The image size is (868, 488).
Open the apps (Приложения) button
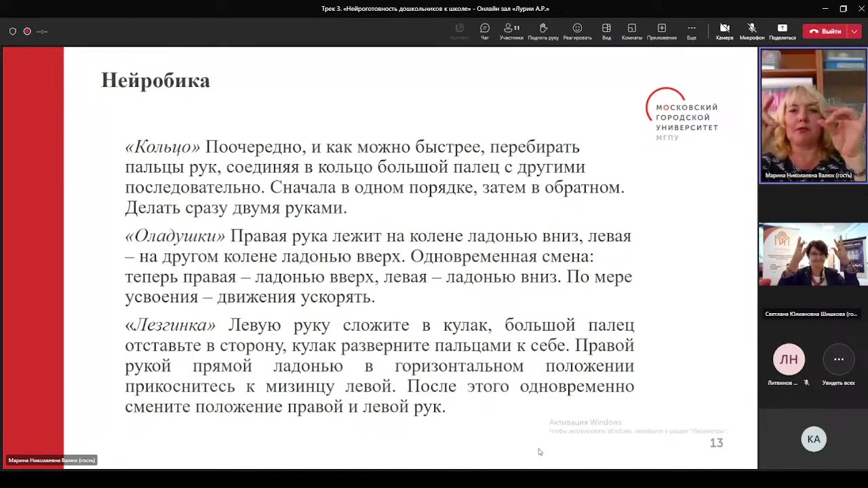(661, 30)
